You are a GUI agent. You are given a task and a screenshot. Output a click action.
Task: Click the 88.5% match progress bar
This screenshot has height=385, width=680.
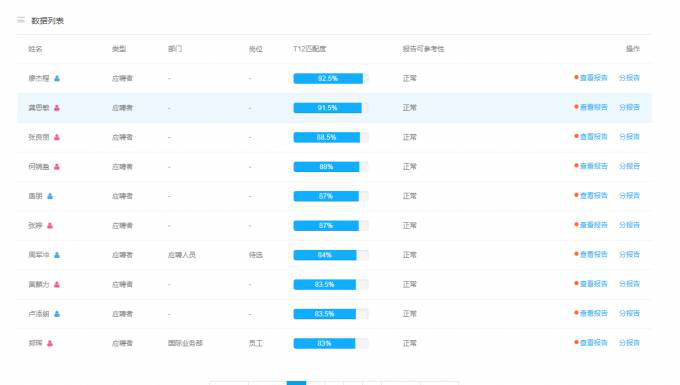tap(331, 137)
